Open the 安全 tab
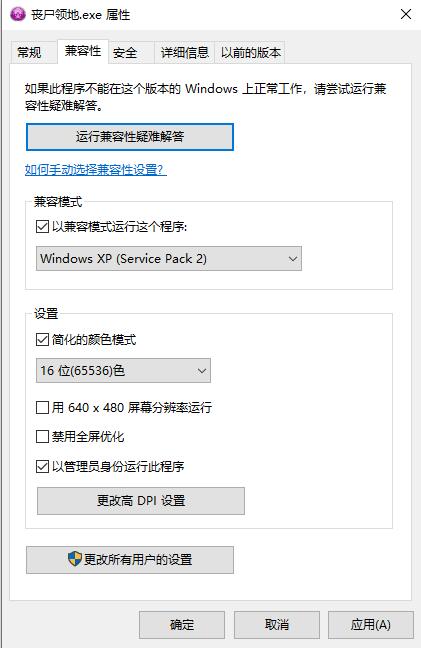Image resolution: width=421 pixels, height=648 pixels. tap(125, 52)
